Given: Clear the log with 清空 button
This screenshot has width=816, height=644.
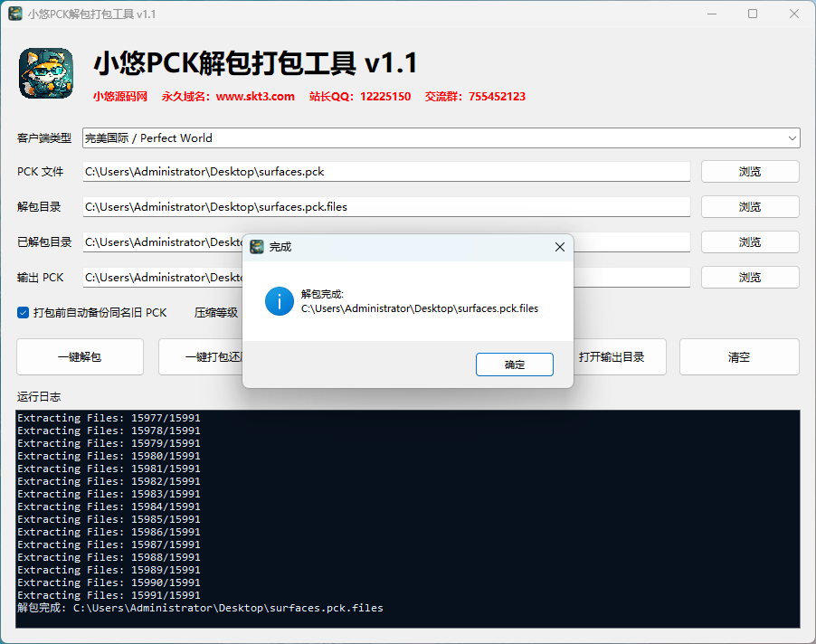Looking at the screenshot, I should click(x=739, y=357).
